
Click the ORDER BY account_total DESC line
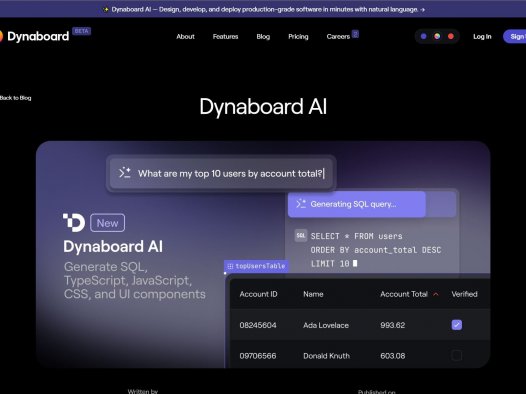point(376,250)
